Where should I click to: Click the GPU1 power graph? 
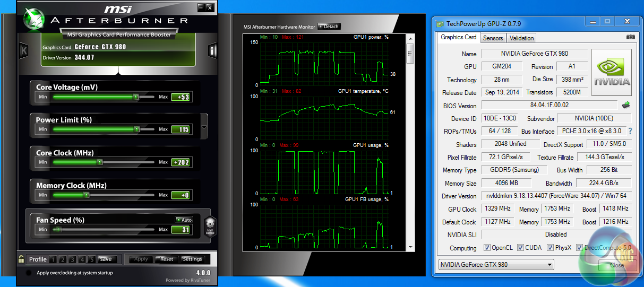pos(324,63)
